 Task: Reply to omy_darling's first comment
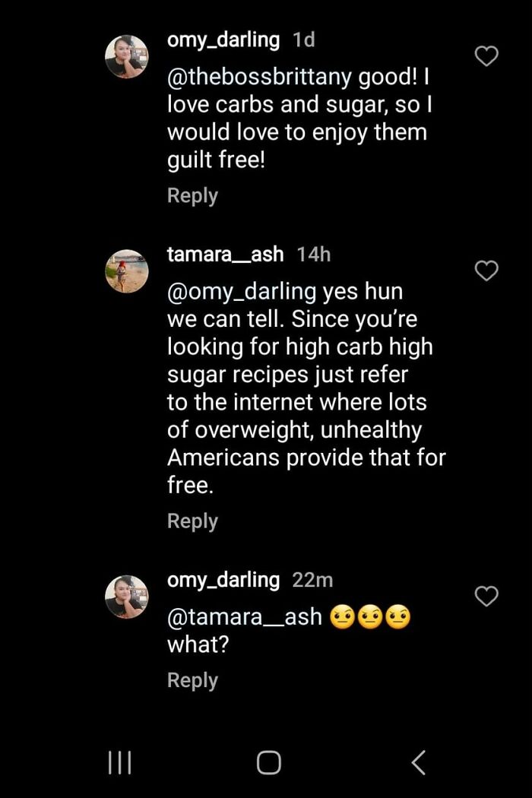point(192,195)
